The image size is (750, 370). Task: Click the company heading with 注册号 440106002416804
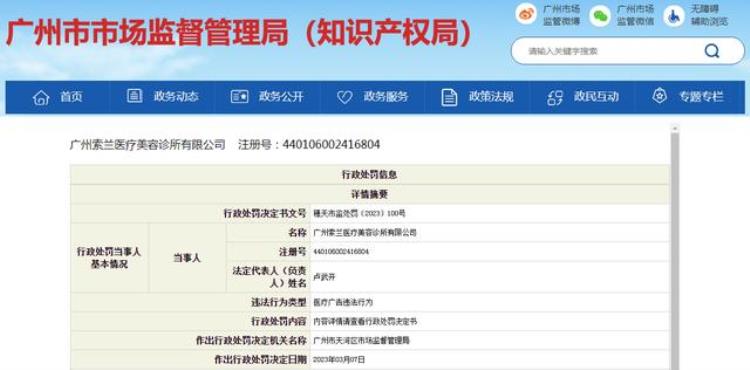click(225, 144)
